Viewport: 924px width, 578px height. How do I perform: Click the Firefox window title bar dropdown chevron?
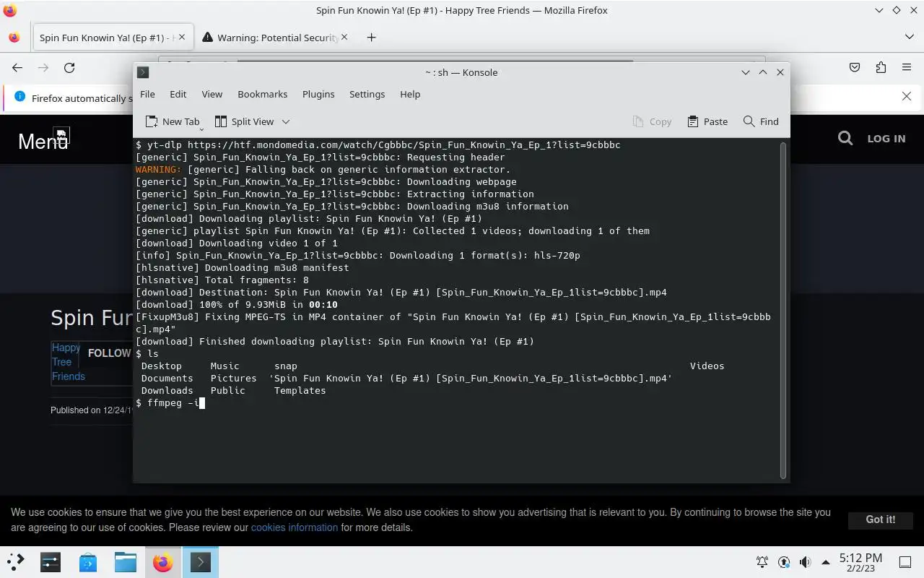(x=879, y=10)
